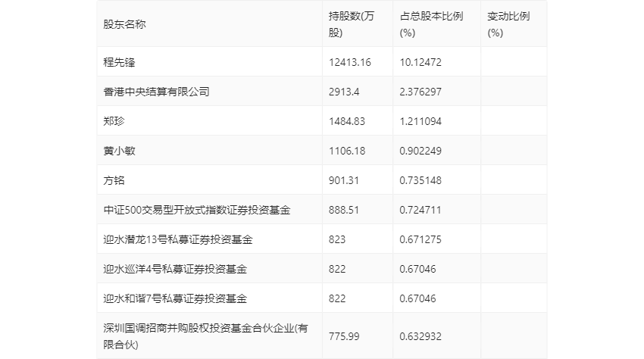Select the percentage 2.376297
This screenshot has height=359, width=644.
click(420, 92)
